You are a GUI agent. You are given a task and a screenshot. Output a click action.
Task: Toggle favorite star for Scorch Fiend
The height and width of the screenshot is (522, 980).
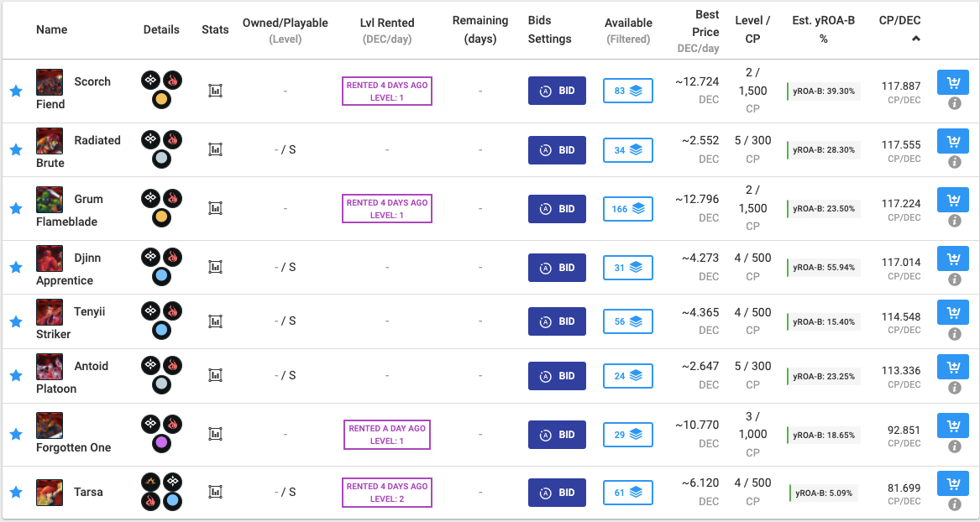pyautogui.click(x=16, y=91)
